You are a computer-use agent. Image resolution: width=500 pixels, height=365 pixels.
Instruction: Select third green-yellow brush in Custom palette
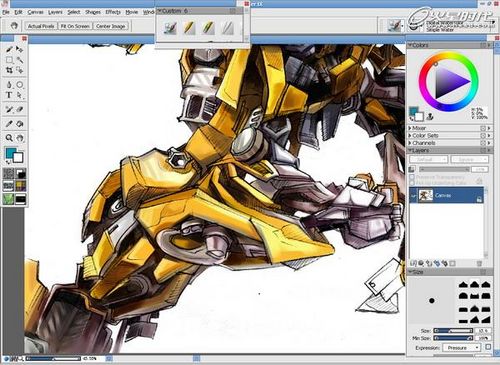[208, 28]
